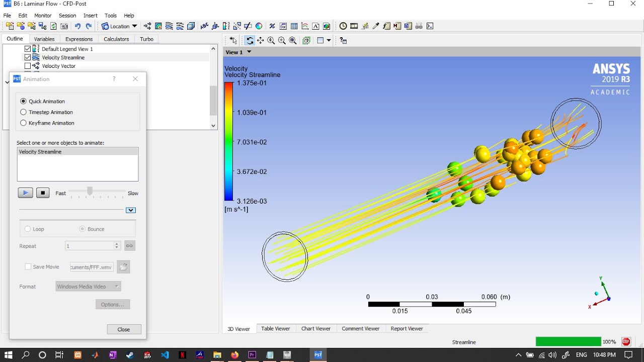This screenshot has width=644, height=362.
Task: Select the Keyframe Animation radio button
Action: pyautogui.click(x=23, y=123)
